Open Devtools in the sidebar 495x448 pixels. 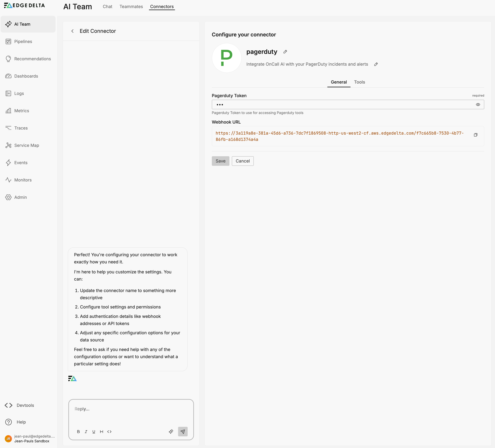pyautogui.click(x=25, y=405)
